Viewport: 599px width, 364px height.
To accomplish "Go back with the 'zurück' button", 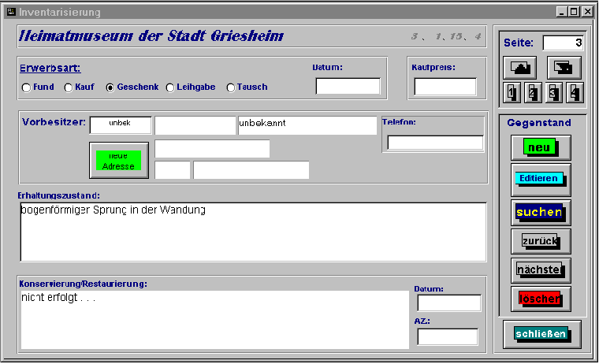I will point(540,241).
